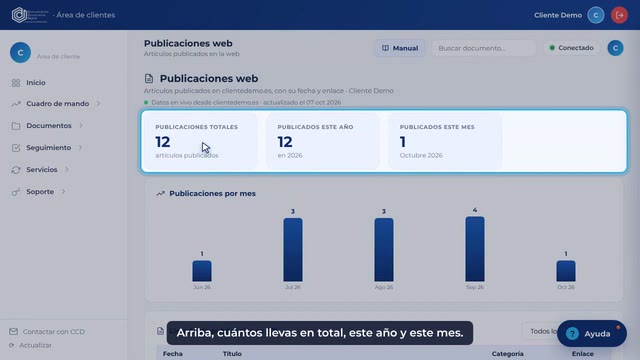Click the Categoría column header
The height and width of the screenshot is (360, 640).
click(x=507, y=354)
